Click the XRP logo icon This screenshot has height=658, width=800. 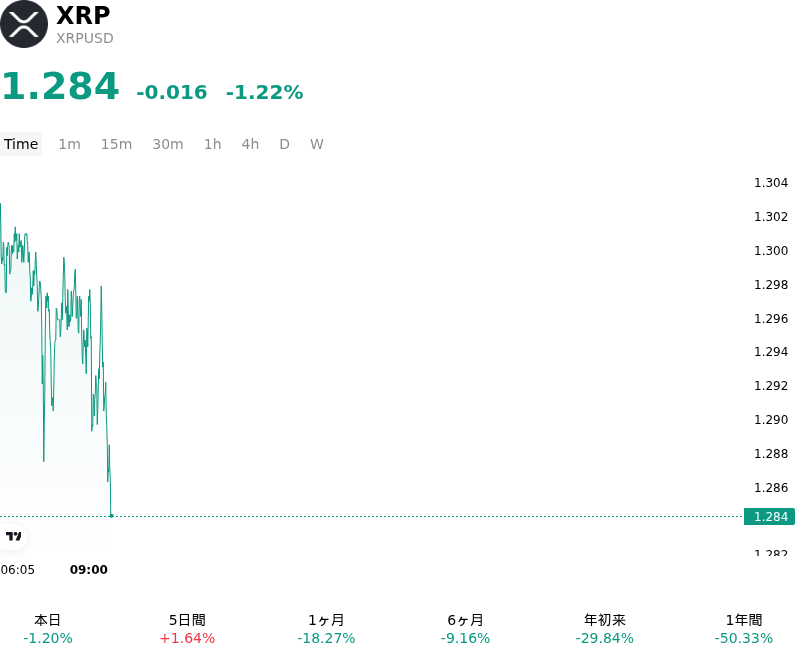(x=23, y=24)
